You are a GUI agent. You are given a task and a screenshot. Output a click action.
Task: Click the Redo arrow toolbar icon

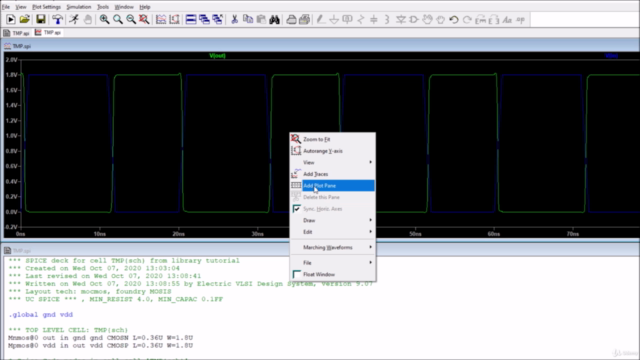coord(467,19)
